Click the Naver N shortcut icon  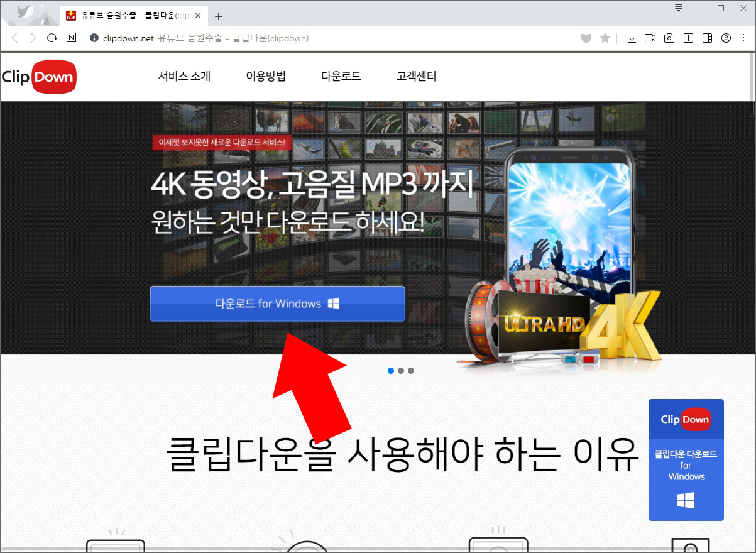tap(71, 38)
